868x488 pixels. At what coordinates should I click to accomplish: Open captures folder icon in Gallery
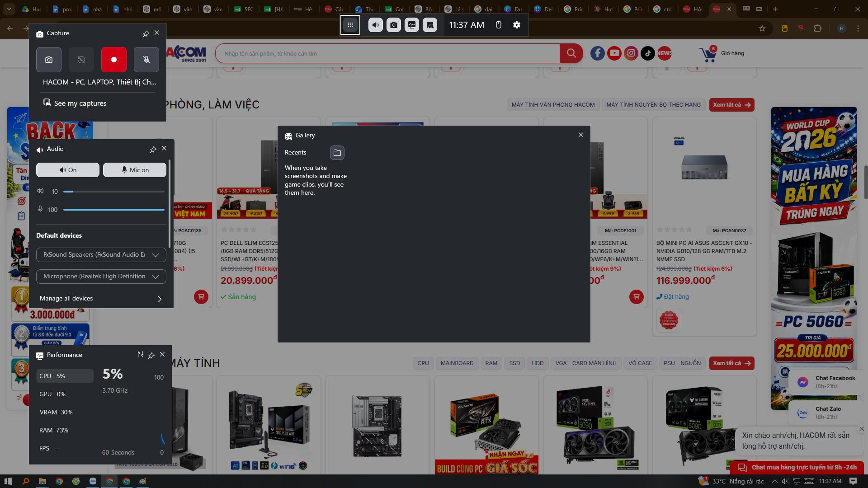coord(337,153)
